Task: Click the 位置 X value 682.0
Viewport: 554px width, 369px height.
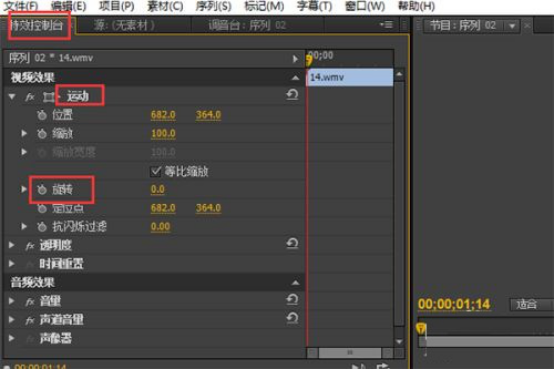Action: point(163,115)
